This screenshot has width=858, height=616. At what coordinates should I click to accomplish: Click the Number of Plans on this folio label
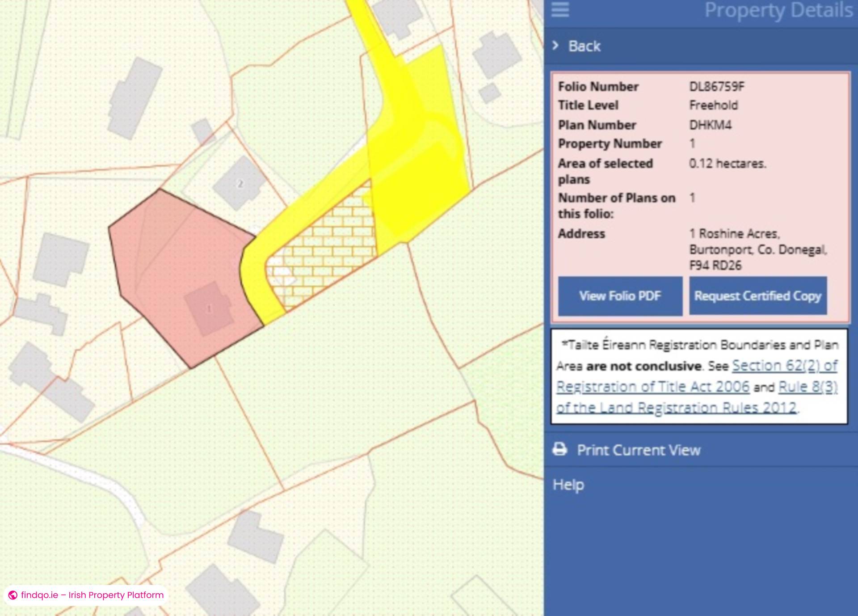(x=617, y=206)
